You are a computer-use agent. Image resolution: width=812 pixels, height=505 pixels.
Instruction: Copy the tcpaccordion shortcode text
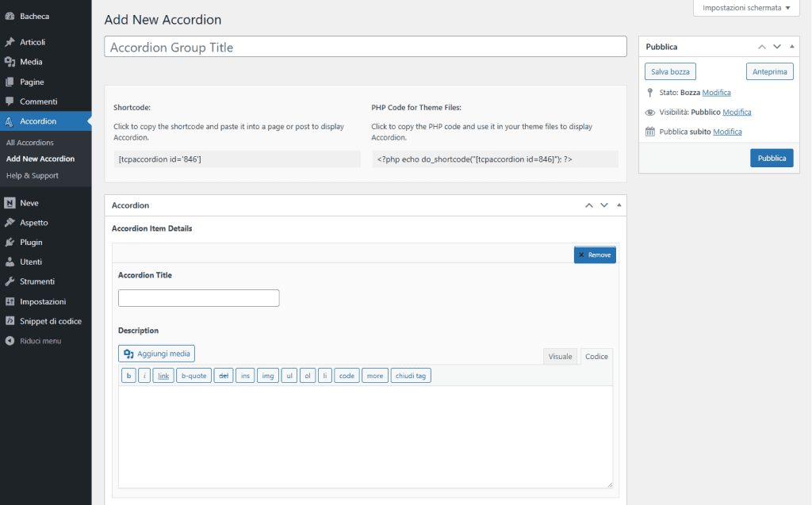(x=237, y=159)
